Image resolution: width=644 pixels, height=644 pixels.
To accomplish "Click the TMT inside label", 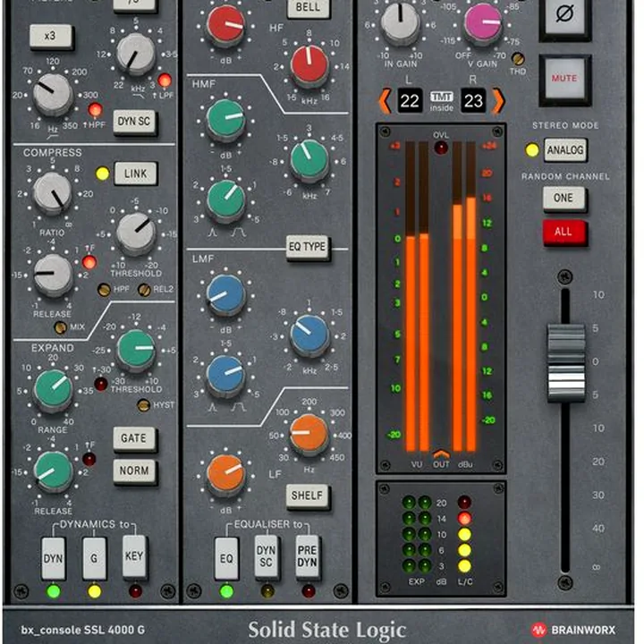I will tap(442, 101).
